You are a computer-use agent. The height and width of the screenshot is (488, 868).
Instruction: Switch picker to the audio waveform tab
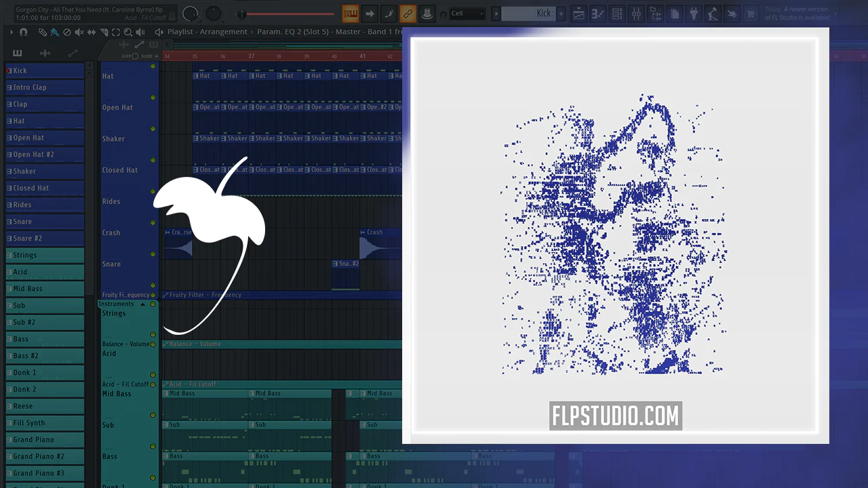pos(45,53)
